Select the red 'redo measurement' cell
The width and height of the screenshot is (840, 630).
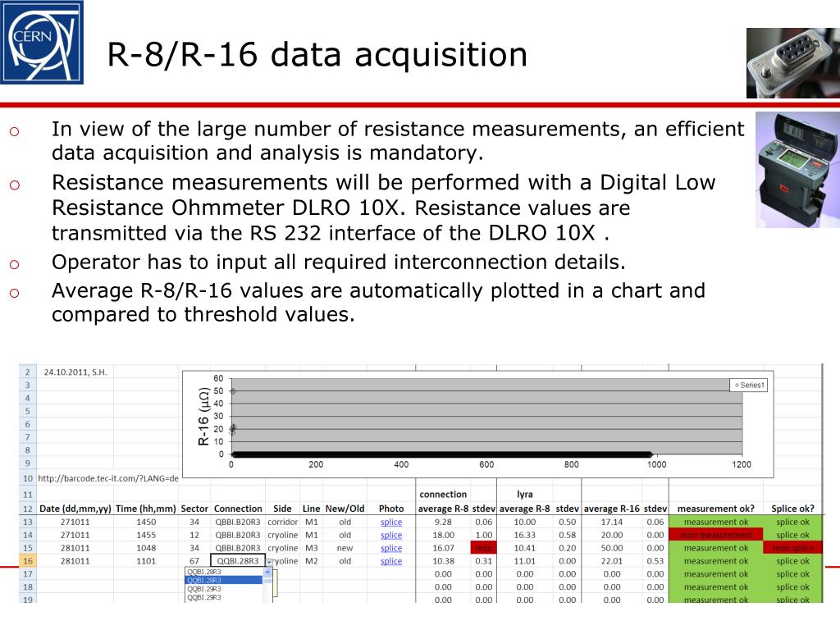715,535
